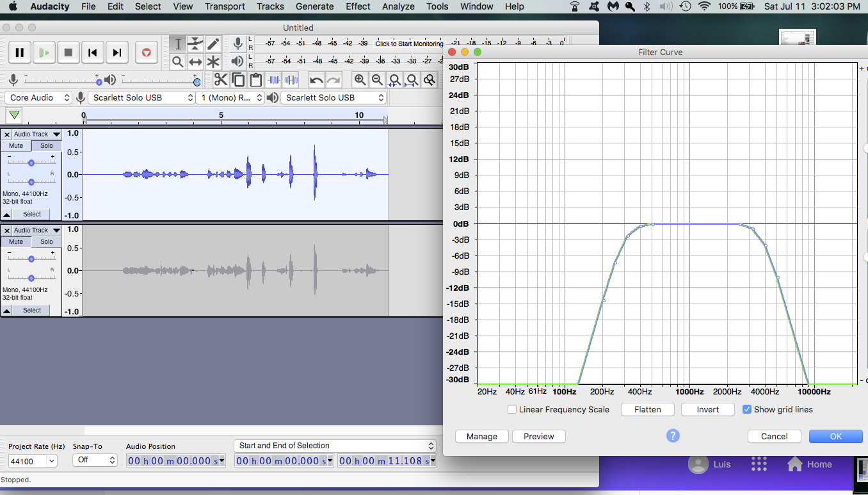Click the playback meter speaker icon
This screenshot has width=868, height=495.
point(237,61)
